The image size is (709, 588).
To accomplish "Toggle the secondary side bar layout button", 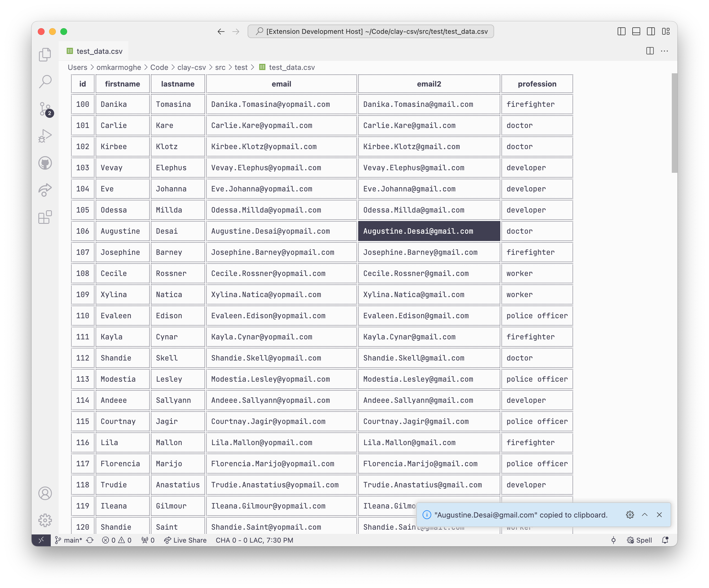I will 651,31.
